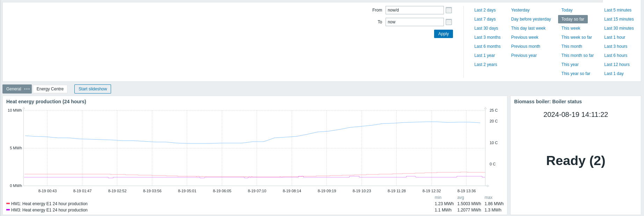
Task: Select the Last 7 days range
Action: (485, 19)
